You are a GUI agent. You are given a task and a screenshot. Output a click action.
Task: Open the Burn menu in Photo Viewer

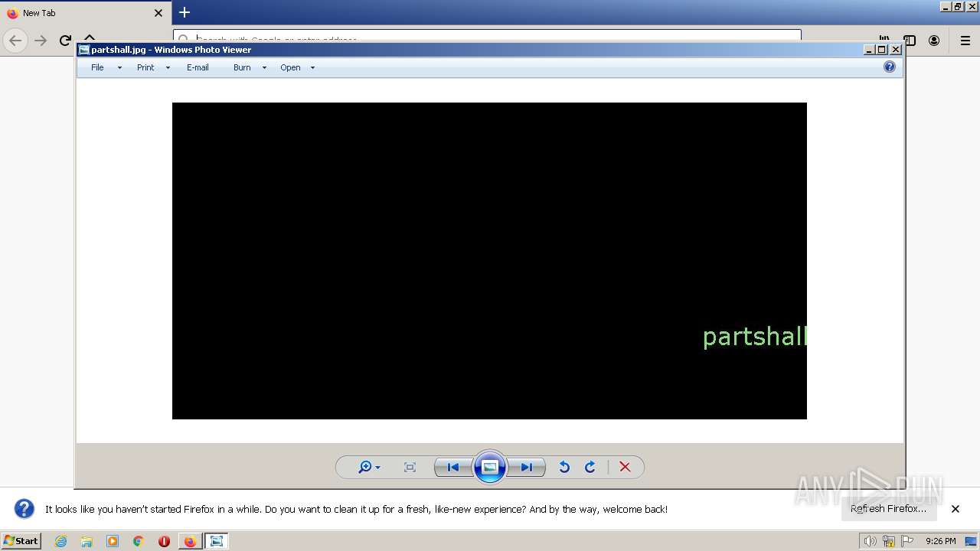[x=242, y=67]
